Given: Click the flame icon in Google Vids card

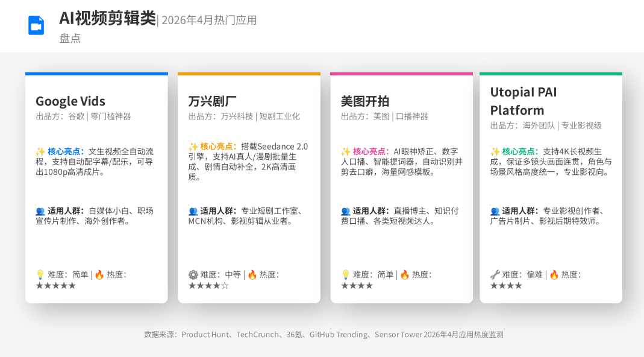Looking at the screenshot, I should tap(99, 274).
